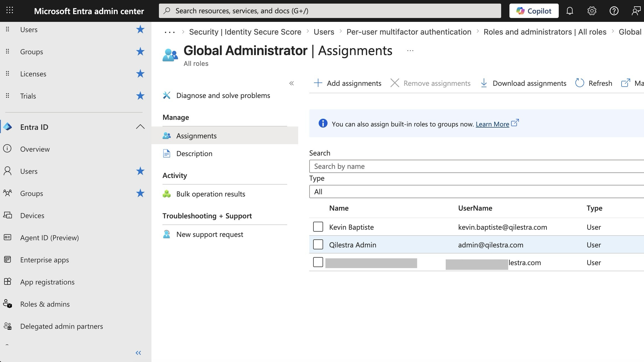Click the Refresh circular arrow icon
The image size is (644, 362).
pyautogui.click(x=579, y=83)
